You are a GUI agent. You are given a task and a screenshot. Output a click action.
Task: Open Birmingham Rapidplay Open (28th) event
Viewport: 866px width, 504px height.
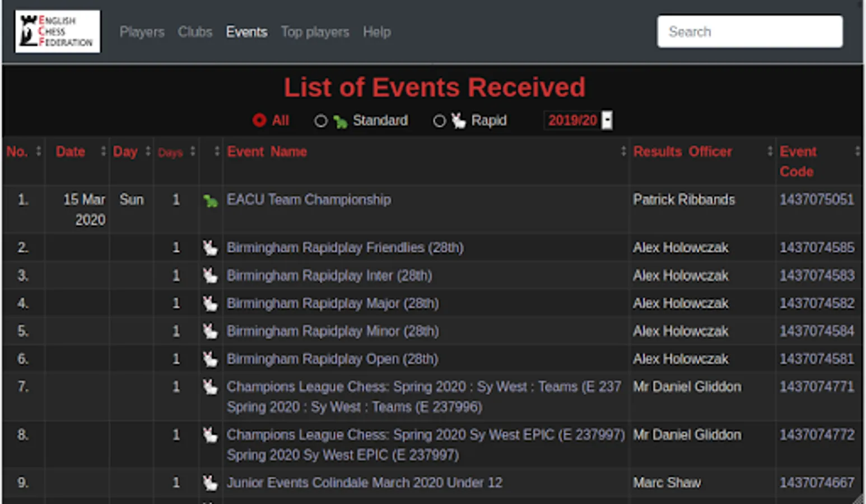[x=332, y=359]
